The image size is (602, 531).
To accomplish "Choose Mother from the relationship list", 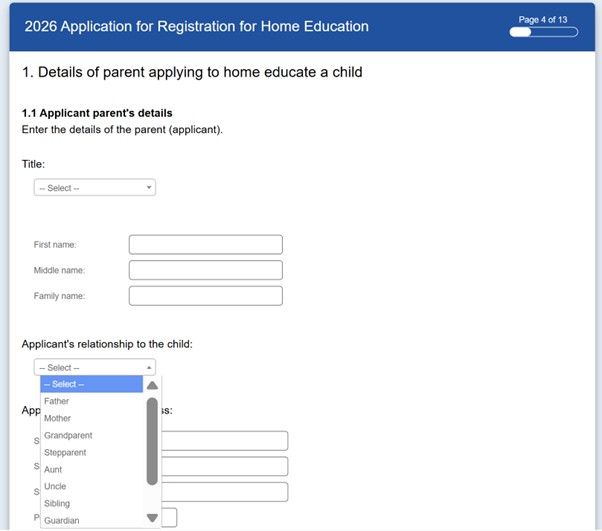I will pyautogui.click(x=91, y=418).
